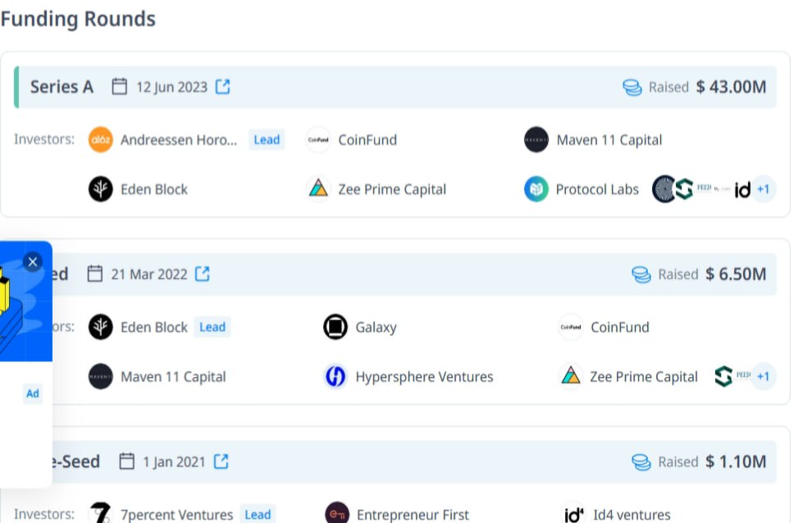Click the Galaxy investor logo
This screenshot has height=523, width=812.
coord(335,327)
